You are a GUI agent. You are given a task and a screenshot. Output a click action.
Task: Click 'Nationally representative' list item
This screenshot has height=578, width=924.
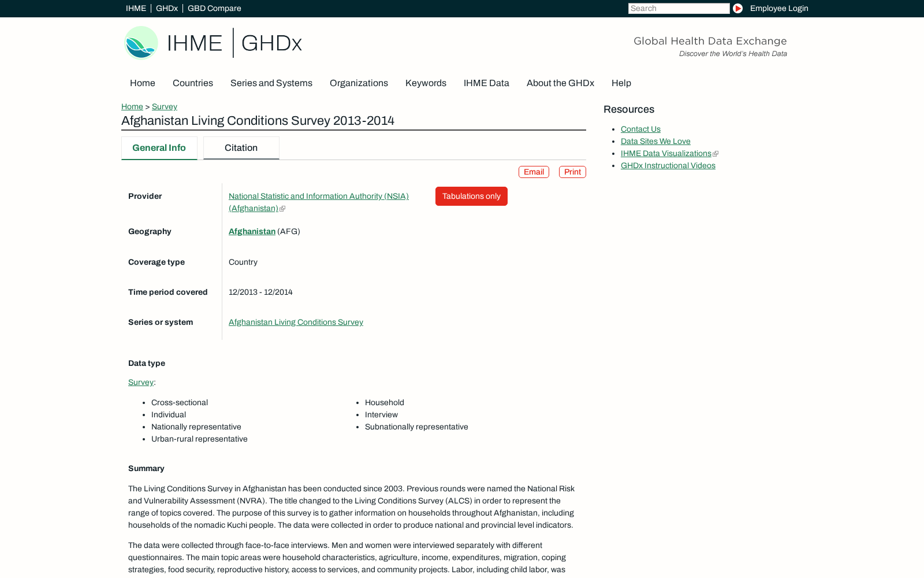[196, 427]
